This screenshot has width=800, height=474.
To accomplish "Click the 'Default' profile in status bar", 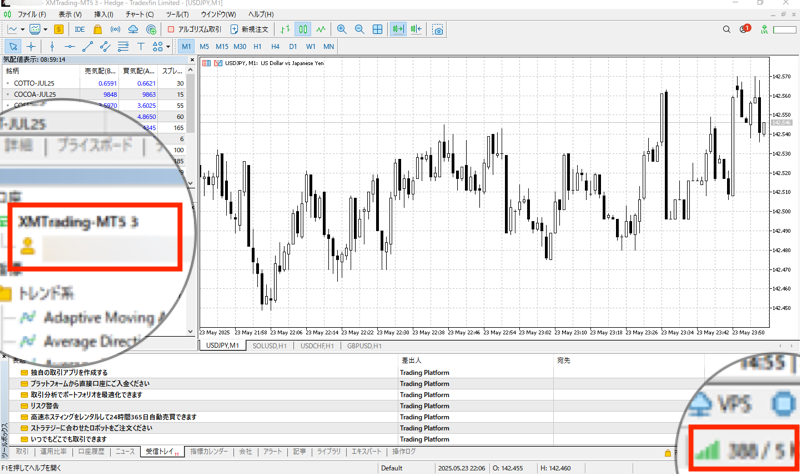I will (x=392, y=468).
